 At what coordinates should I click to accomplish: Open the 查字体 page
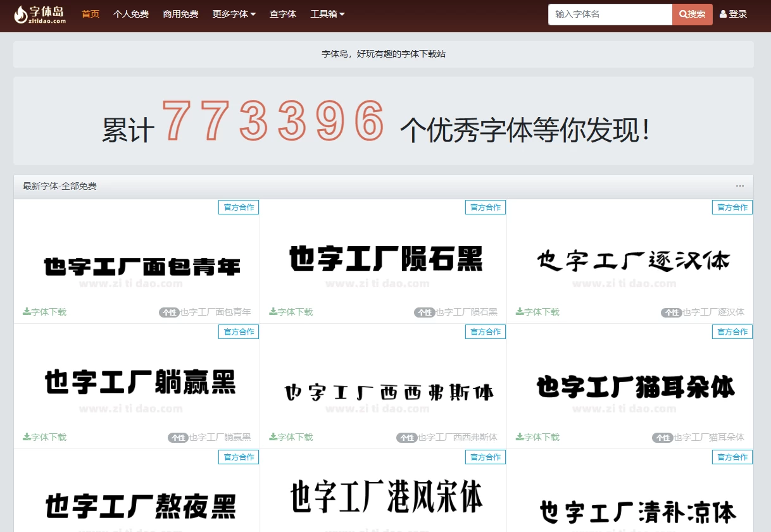tap(283, 14)
